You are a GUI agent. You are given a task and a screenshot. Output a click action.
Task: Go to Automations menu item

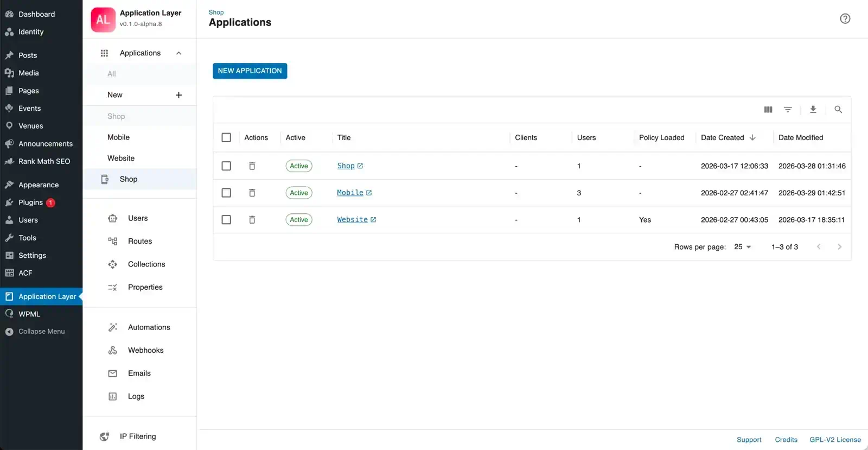pos(149,327)
